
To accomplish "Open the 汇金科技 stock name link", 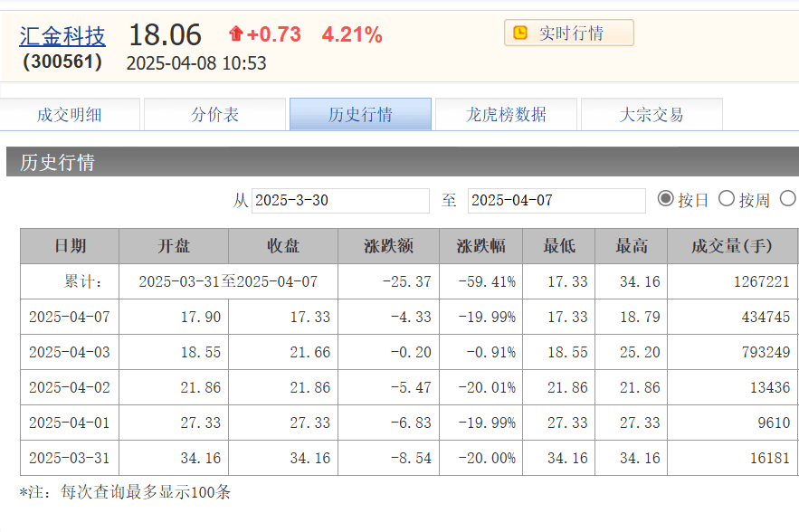I will pos(62,36).
